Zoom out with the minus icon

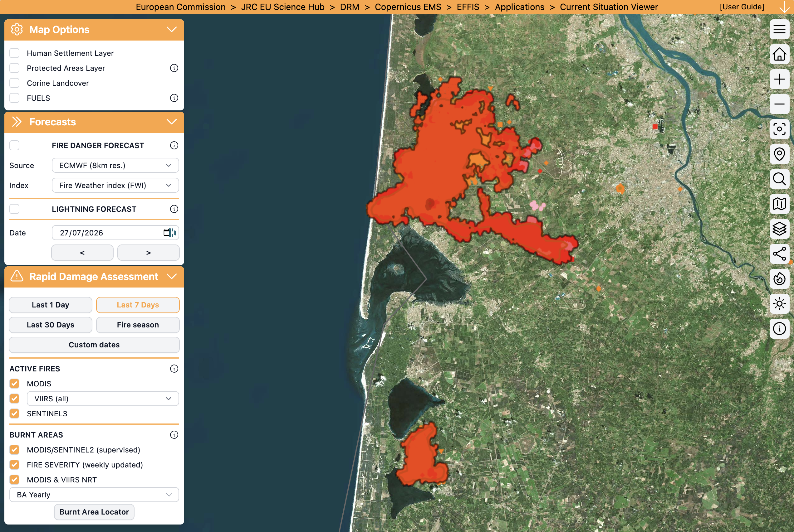(x=779, y=104)
